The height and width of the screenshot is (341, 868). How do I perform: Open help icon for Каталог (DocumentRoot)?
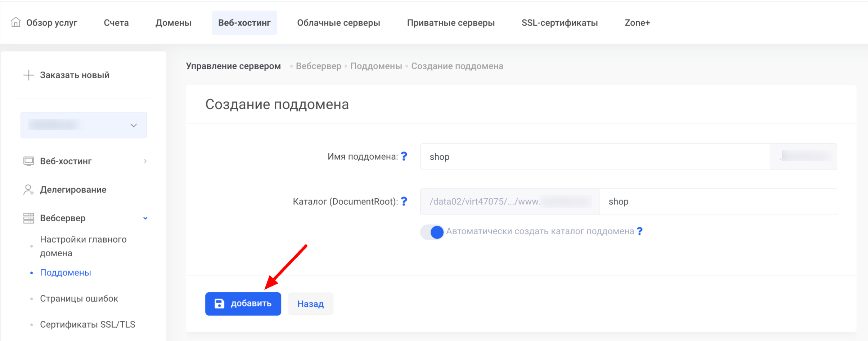point(404,201)
